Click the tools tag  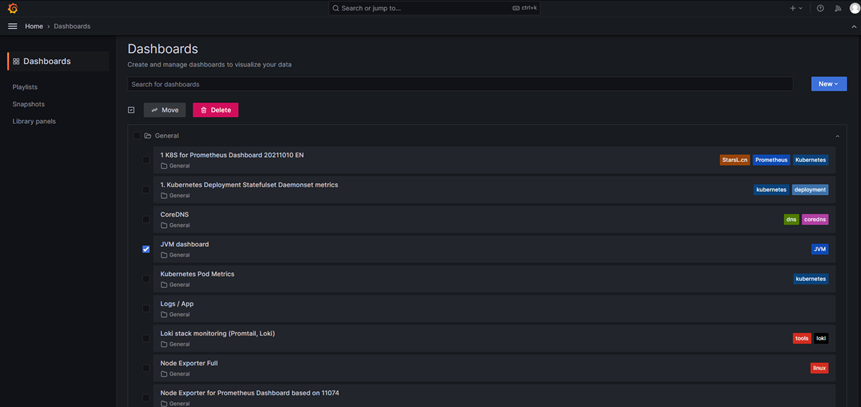tap(802, 338)
